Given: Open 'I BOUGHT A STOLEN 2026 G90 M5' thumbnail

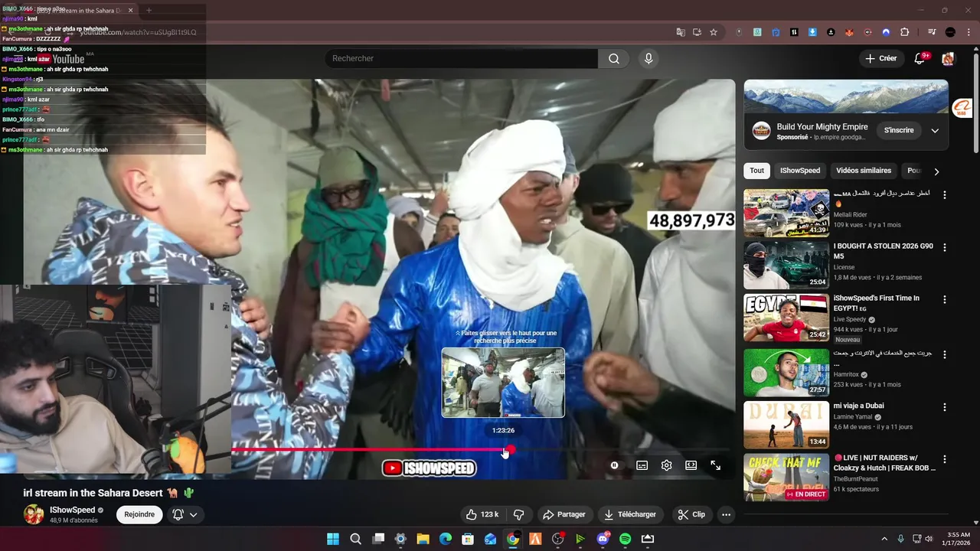Looking at the screenshot, I should (786, 266).
